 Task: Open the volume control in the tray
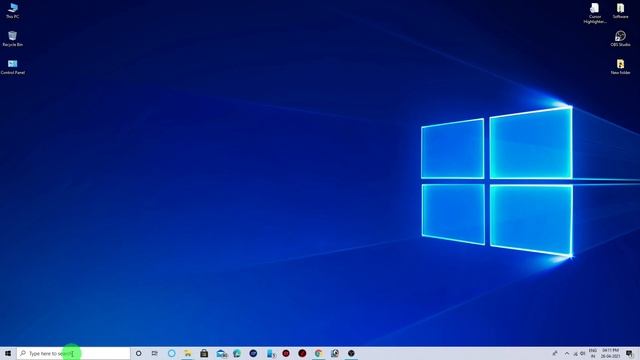coord(583,353)
